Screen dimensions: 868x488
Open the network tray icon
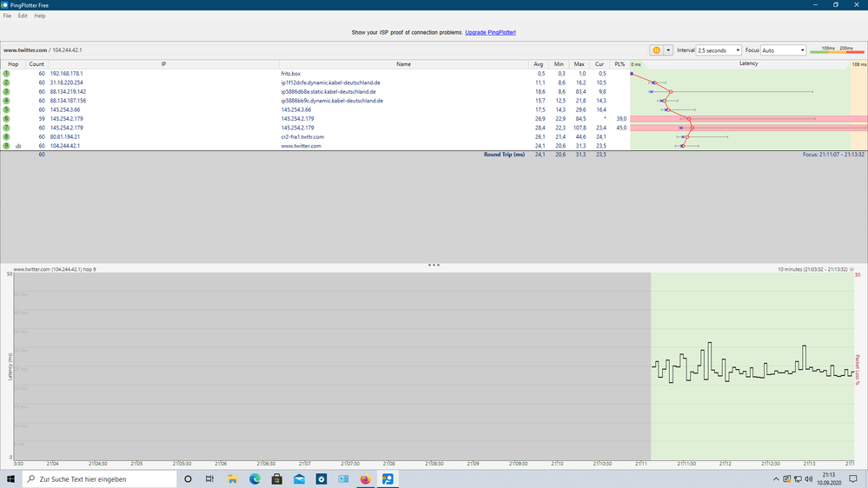tap(798, 479)
